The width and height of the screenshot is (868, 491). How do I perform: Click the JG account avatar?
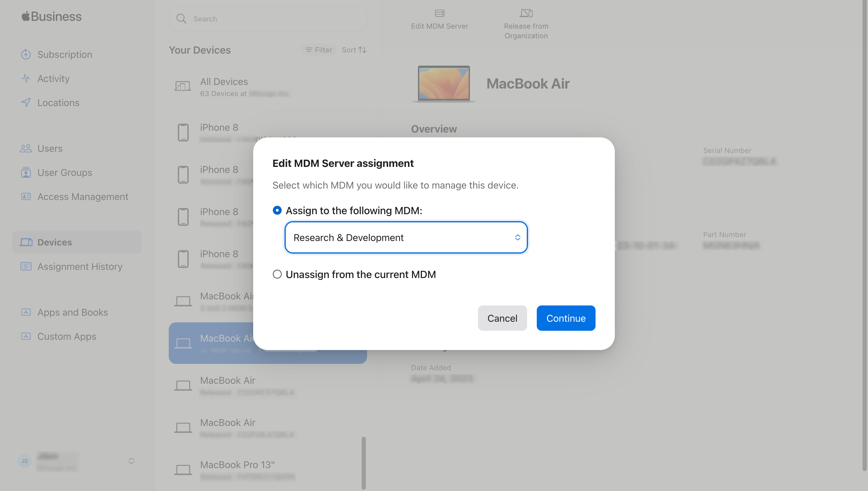(25, 461)
